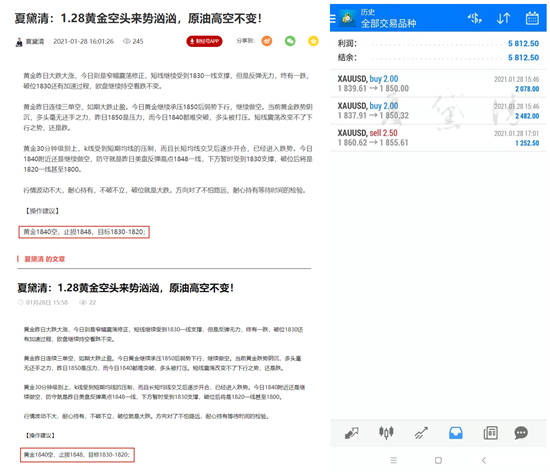Open the XAUUSD buy 2.00 trade at 1839.61
The image size is (550, 476).
[438, 83]
